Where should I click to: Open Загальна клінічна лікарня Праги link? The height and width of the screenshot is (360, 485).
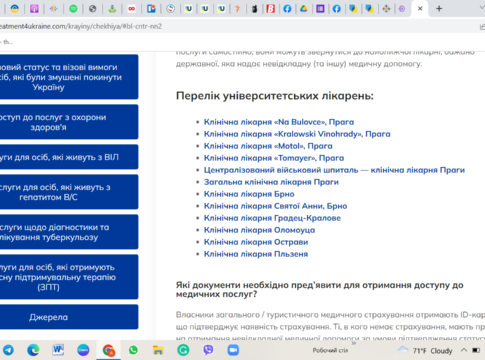pyautogui.click(x=271, y=182)
